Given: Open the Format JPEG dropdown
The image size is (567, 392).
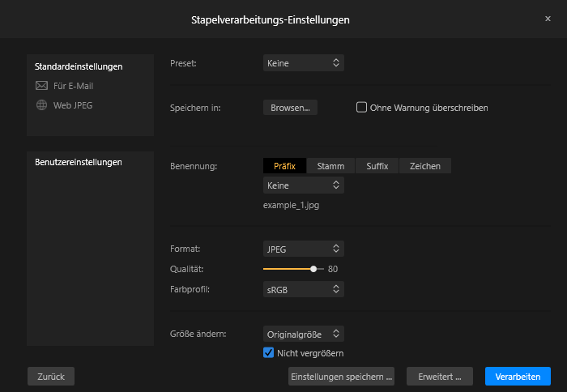Looking at the screenshot, I should 304,249.
